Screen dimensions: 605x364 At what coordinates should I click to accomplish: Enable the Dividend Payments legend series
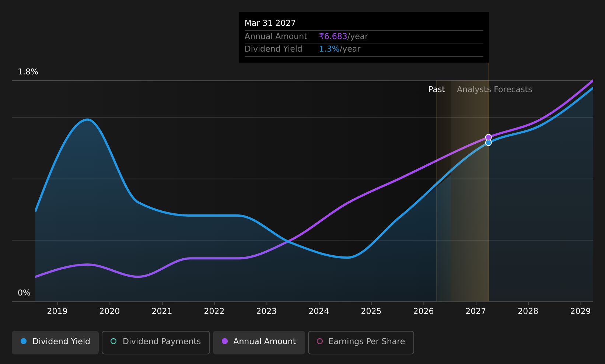pyautogui.click(x=156, y=342)
